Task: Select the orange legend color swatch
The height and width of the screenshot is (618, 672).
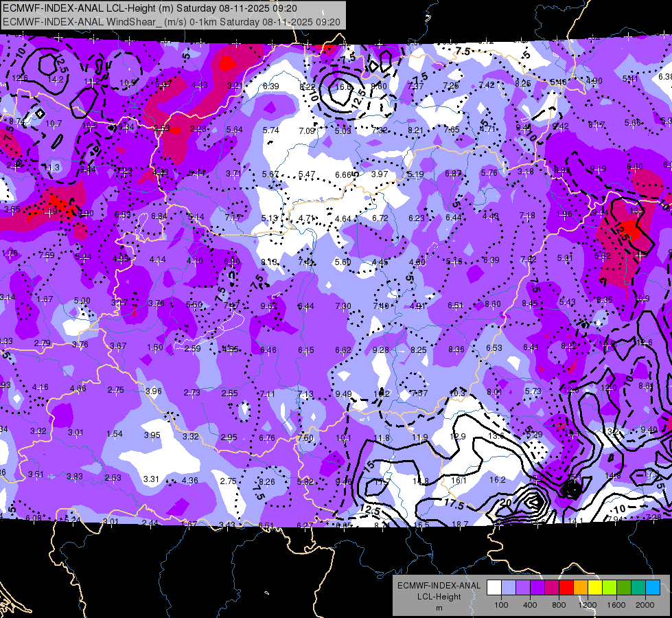Action: click(x=581, y=588)
